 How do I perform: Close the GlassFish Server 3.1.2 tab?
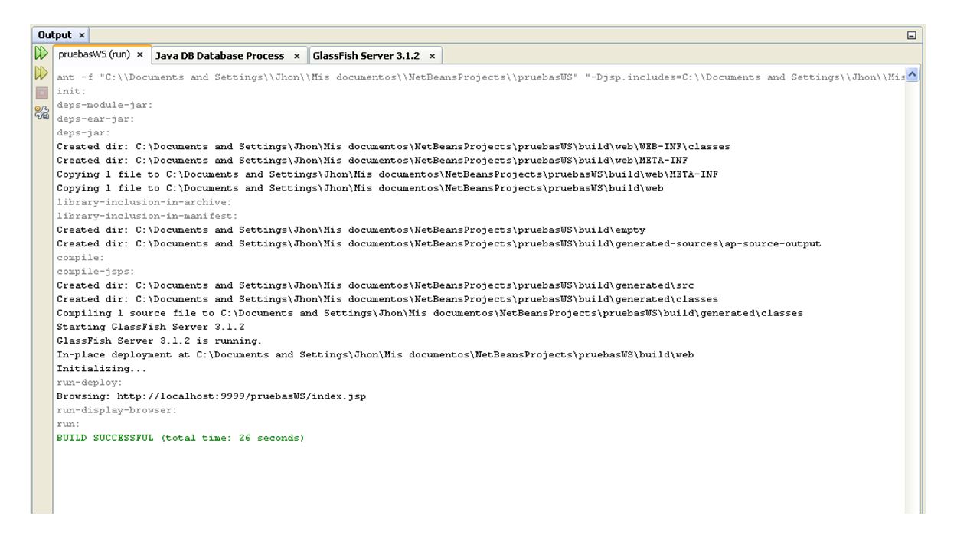432,56
